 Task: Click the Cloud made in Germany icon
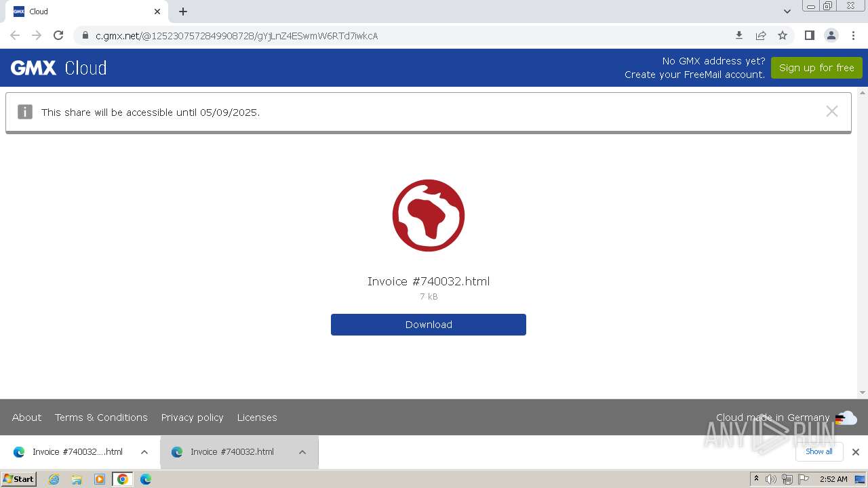846,418
